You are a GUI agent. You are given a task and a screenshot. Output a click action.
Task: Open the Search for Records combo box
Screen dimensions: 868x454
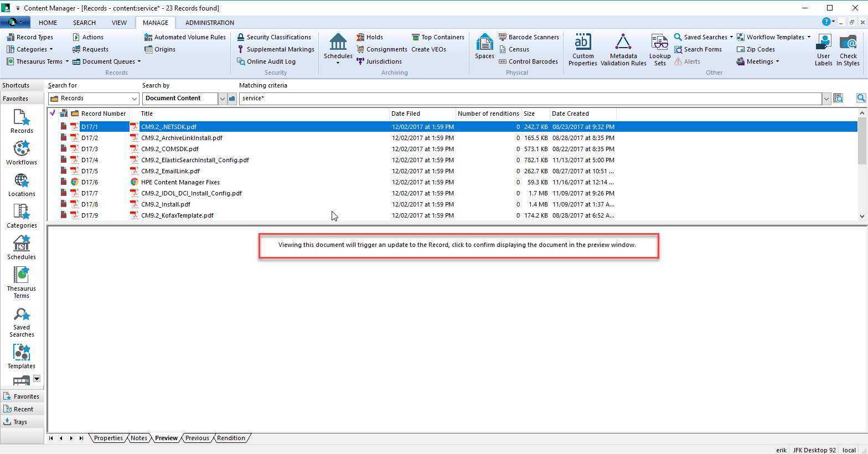click(x=94, y=98)
